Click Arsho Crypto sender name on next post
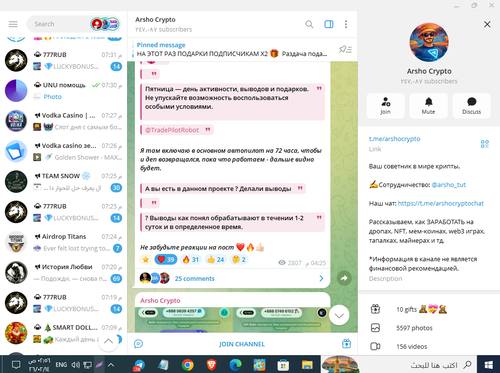 tap(160, 300)
